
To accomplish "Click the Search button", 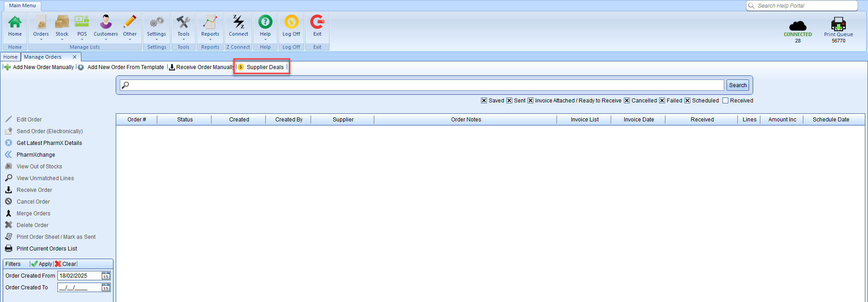I will (x=738, y=85).
